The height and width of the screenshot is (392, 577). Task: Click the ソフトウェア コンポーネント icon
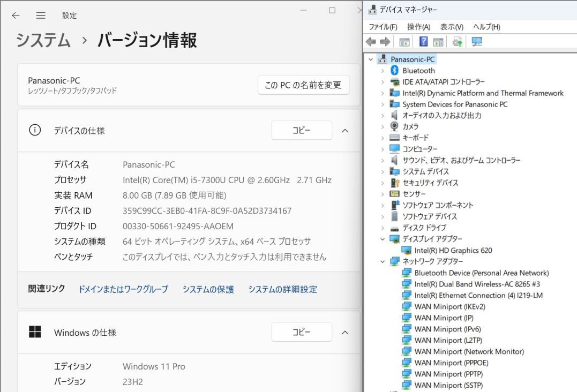tap(394, 205)
